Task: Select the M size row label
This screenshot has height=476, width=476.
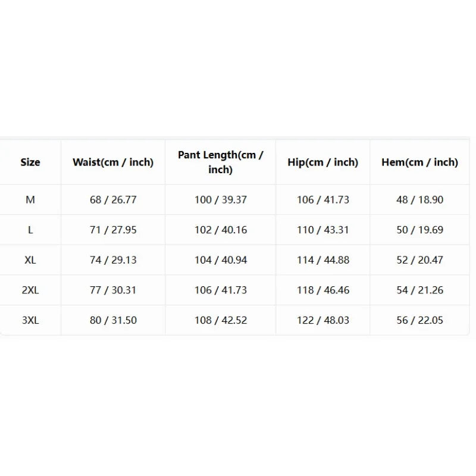Action: point(30,200)
